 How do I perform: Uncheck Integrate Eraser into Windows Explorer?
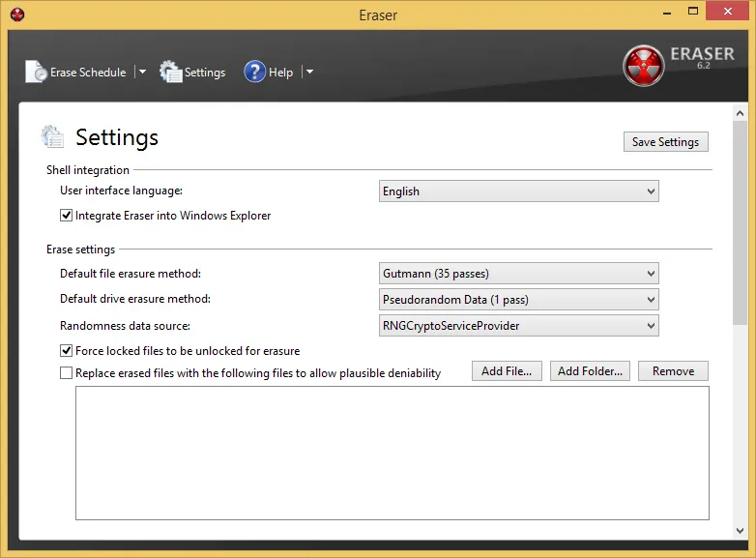click(x=66, y=215)
